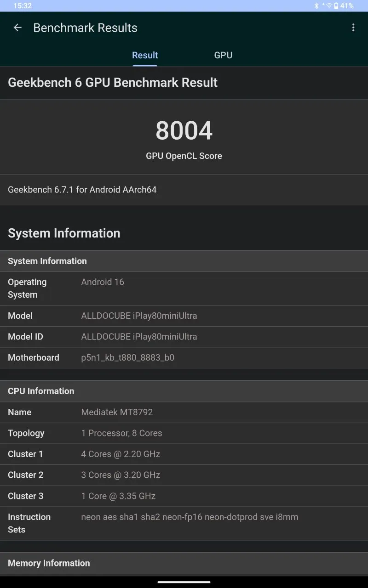Screen dimensions: 368x588
Task: Tap the battery indicator icon
Action: click(336, 6)
